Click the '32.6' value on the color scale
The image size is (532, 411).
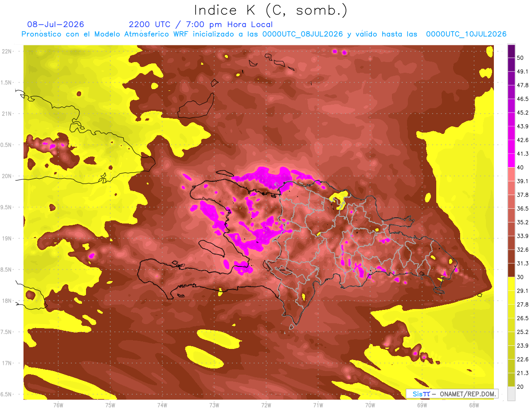pyautogui.click(x=523, y=250)
